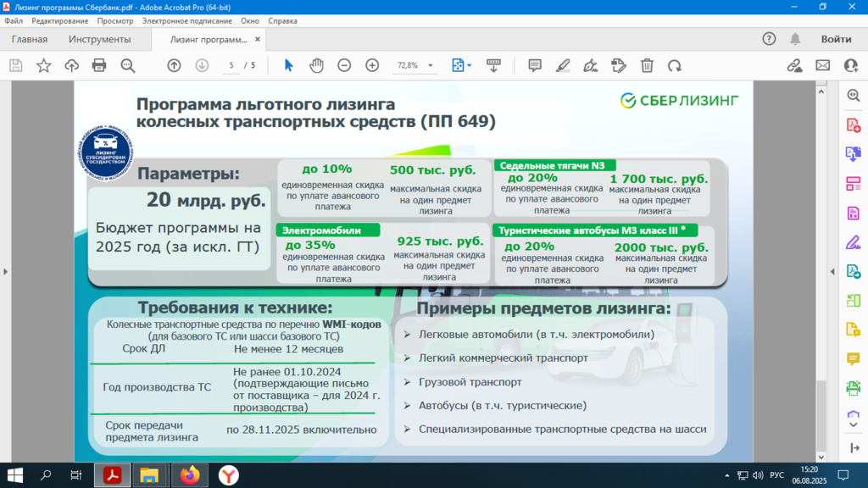Viewport: 868px width, 488px height.
Task: Open Organize Pages tool in right pane
Action: pos(853,183)
